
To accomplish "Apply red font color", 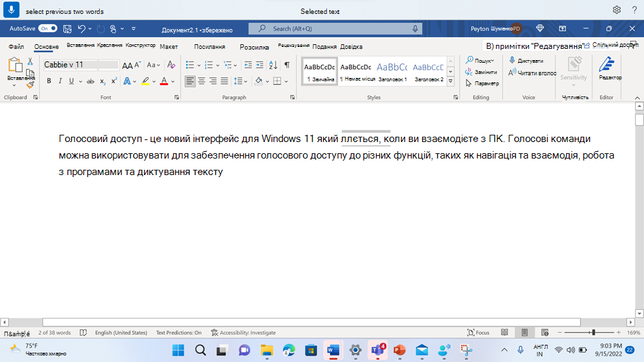I will pyautogui.click(x=164, y=81).
